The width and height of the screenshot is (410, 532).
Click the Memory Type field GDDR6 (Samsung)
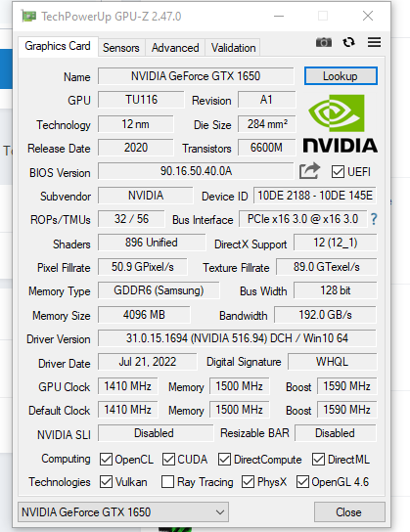(159, 290)
